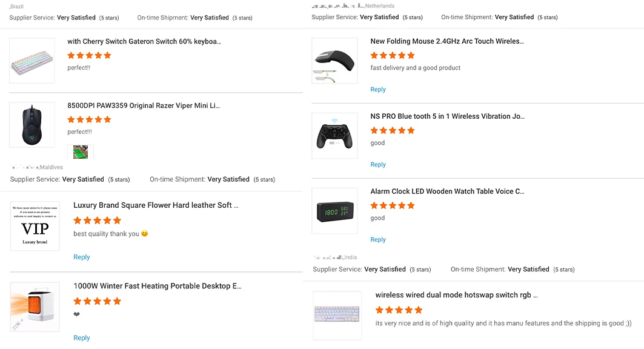Reply to the Alarm Clock LED review
644x349 pixels.
tap(378, 239)
